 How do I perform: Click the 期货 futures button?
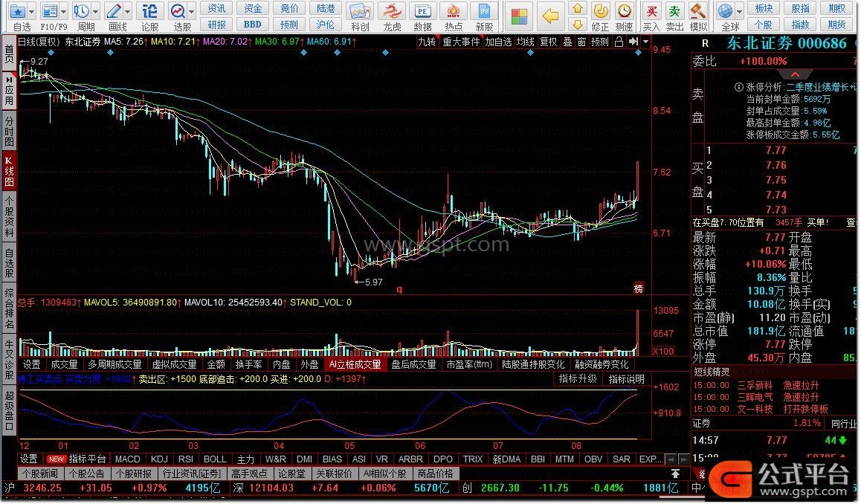(837, 25)
